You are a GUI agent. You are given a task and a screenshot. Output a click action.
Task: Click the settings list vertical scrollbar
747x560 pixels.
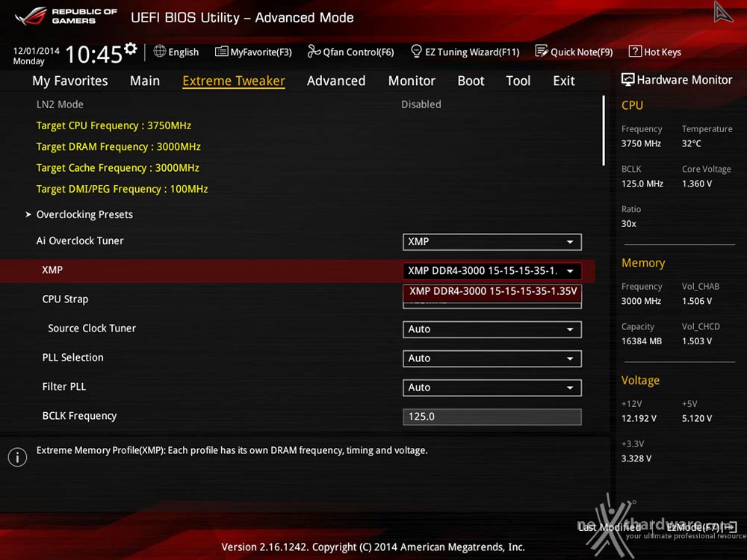pyautogui.click(x=604, y=131)
